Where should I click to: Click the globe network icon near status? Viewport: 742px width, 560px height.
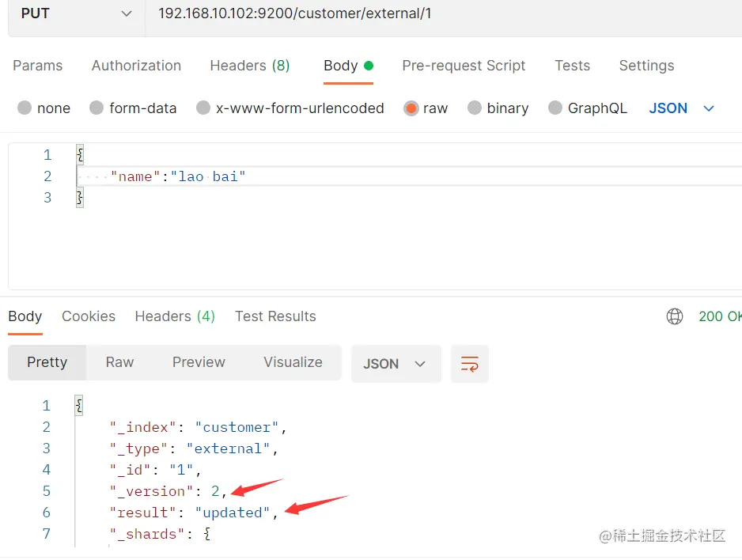[675, 316]
